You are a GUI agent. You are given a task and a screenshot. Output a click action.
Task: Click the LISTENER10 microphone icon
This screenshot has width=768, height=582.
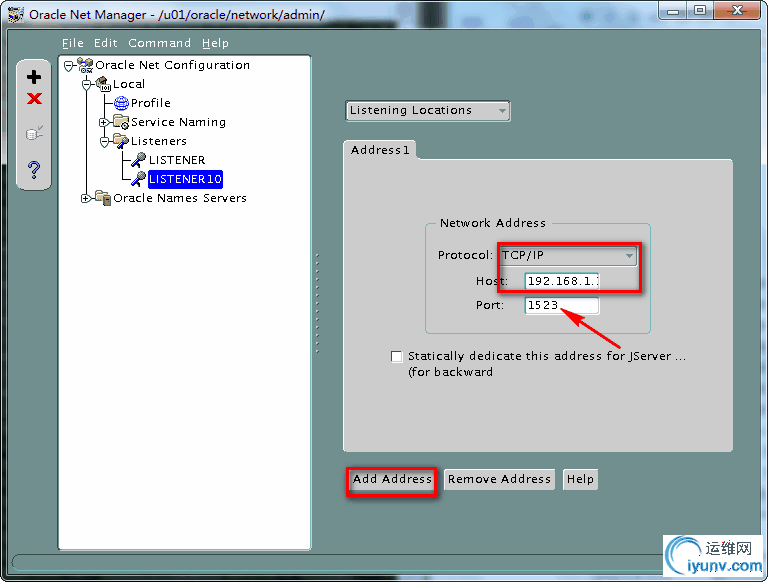(x=139, y=179)
